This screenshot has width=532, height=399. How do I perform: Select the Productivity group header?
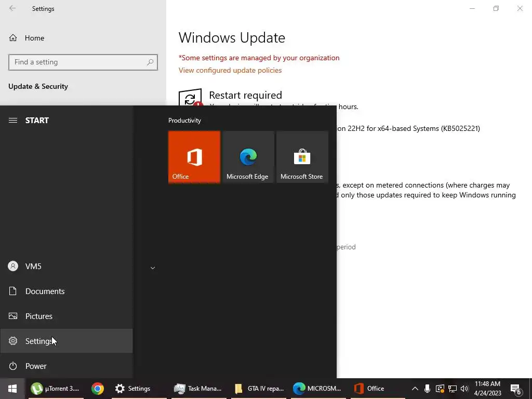[x=184, y=121]
